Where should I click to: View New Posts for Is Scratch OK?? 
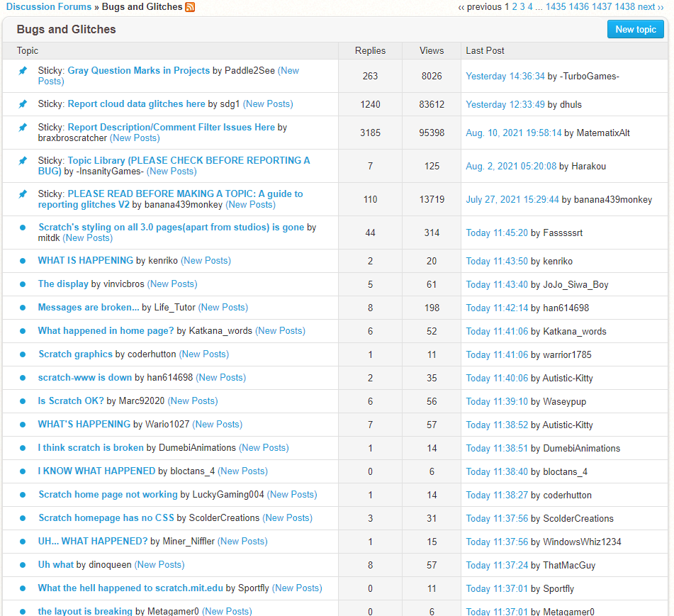pyautogui.click(x=193, y=401)
